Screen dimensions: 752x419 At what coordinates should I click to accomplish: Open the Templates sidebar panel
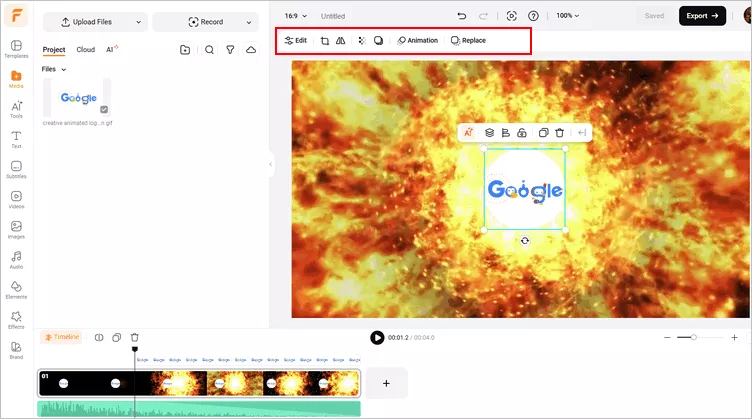(16, 49)
